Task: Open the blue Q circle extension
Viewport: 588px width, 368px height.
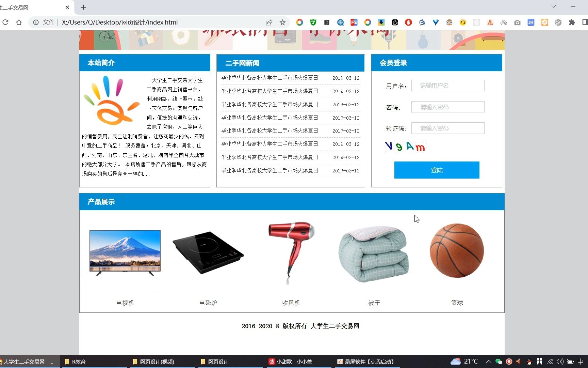Action: (340, 22)
